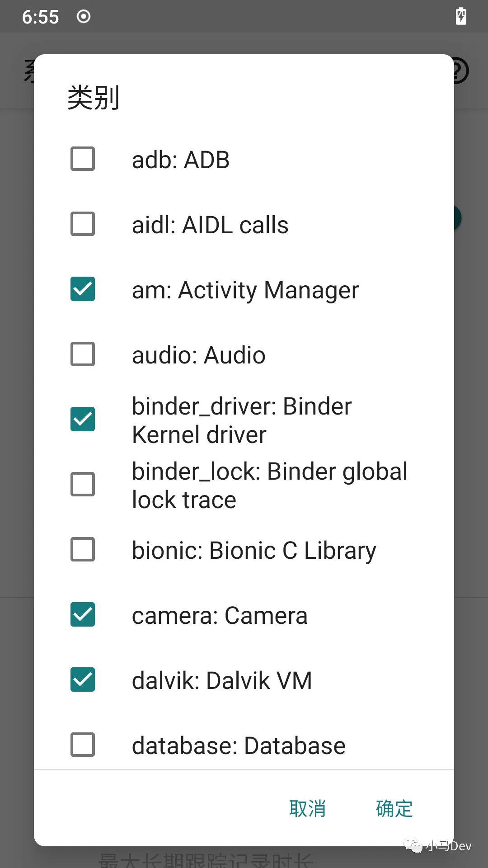Tap the 类别 dialog title
This screenshot has height=868, width=488.
click(x=93, y=98)
